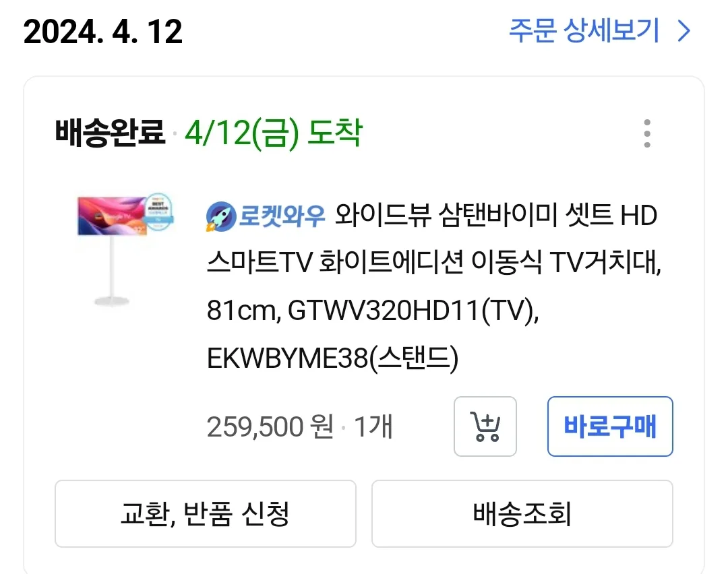Screen dimensions: 728x574
Task: Request exchange or return via 교환, 반품 신청
Action: (x=205, y=513)
